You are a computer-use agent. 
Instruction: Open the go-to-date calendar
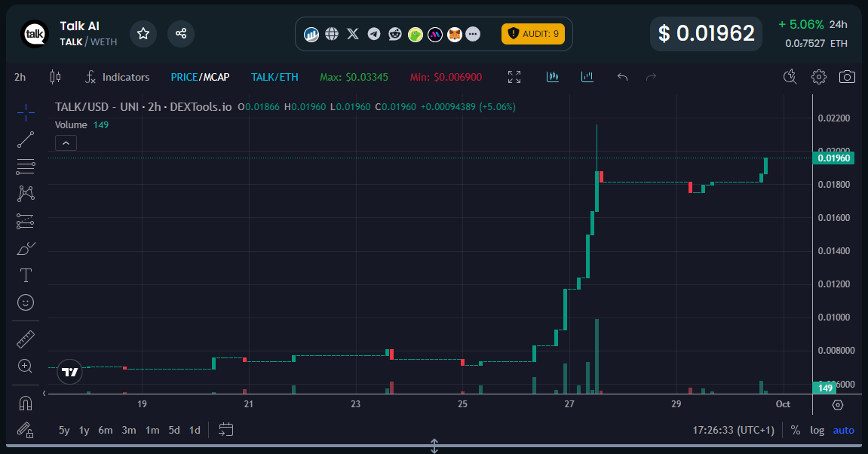point(225,430)
